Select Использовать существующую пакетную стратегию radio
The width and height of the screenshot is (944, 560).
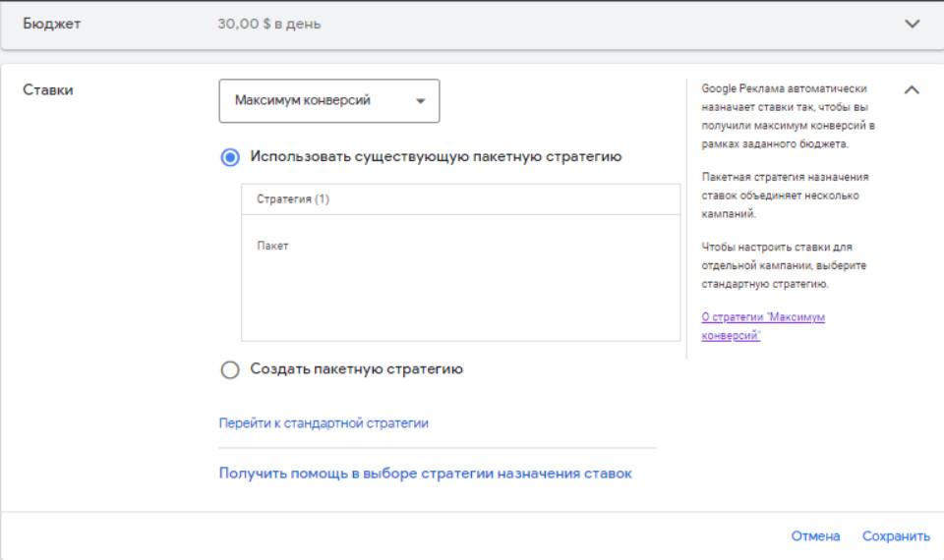[230, 156]
